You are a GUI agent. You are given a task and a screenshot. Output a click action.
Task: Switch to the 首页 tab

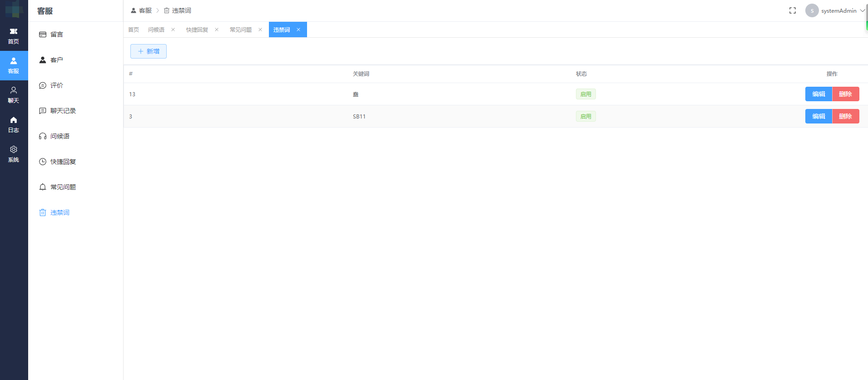coord(134,30)
